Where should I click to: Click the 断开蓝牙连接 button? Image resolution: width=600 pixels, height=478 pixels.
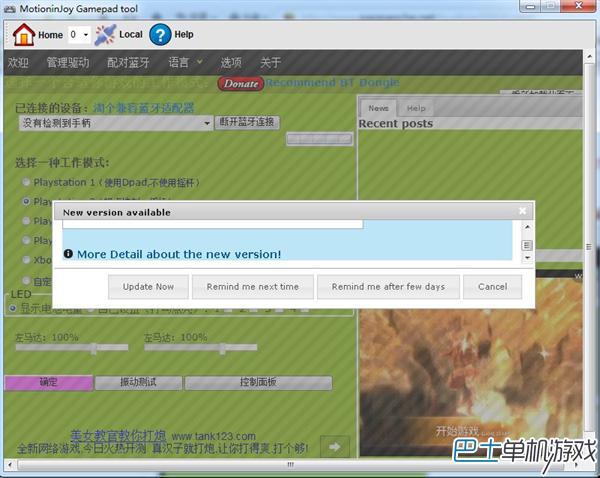(x=247, y=122)
